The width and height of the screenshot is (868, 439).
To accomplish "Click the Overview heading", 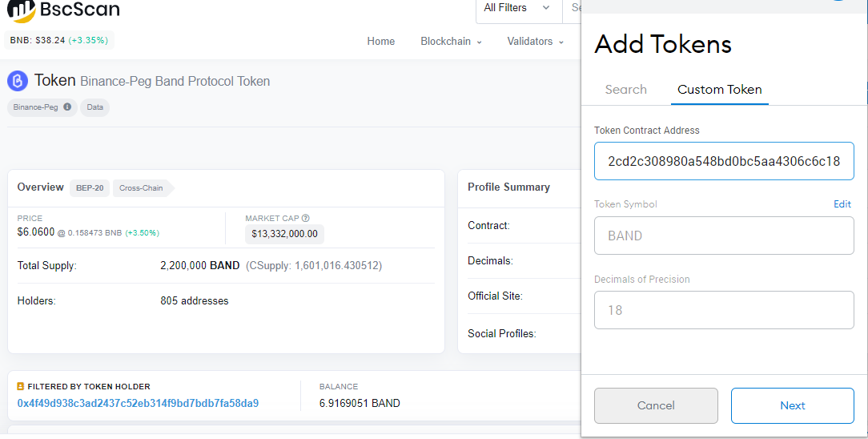I will (x=40, y=187).
